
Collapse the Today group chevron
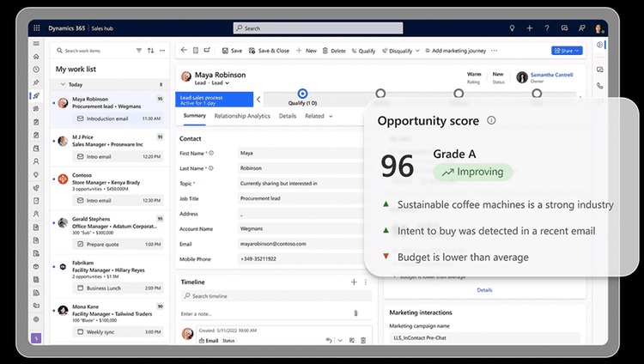(x=63, y=84)
